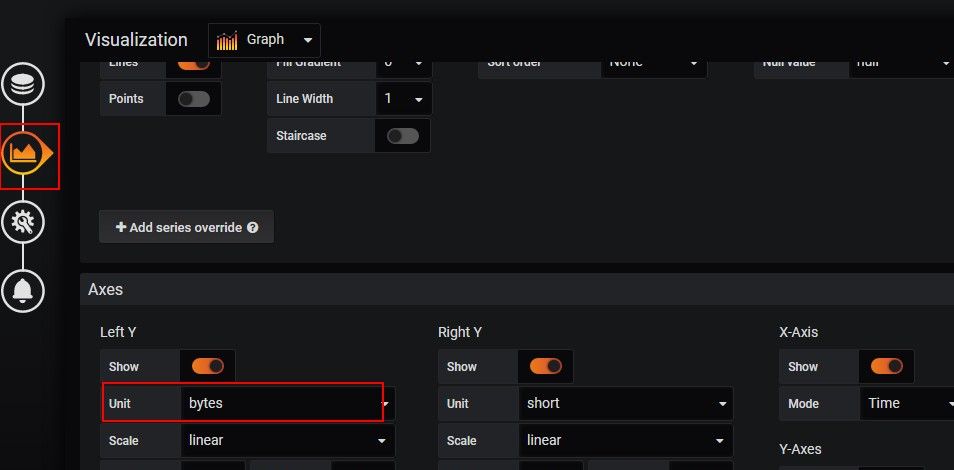Open the General settings gear-wrench icon
954x470 pixels.
pyautogui.click(x=23, y=222)
